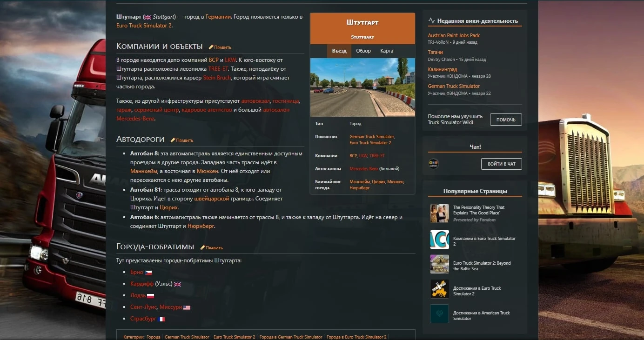Click the UK flag after Кардифф (Уэльс)
The height and width of the screenshot is (340, 644).
tap(177, 284)
